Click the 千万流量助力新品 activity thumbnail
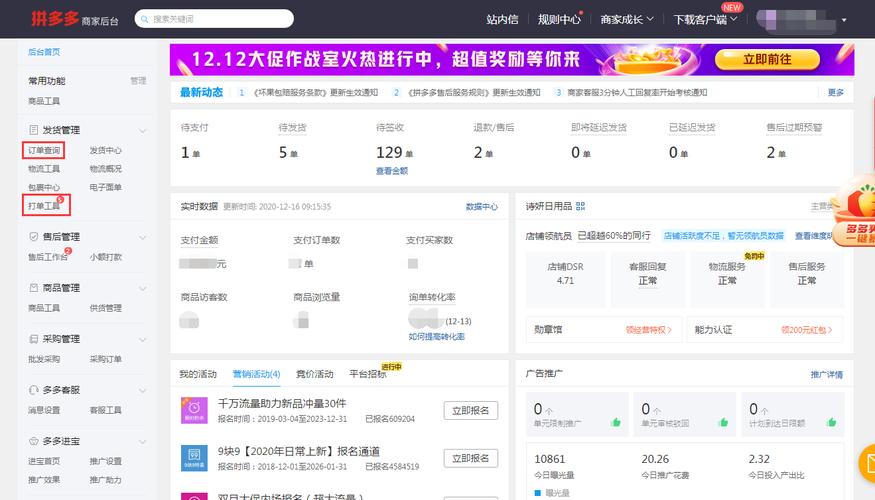Viewport: 875px width, 500px height. 194,410
